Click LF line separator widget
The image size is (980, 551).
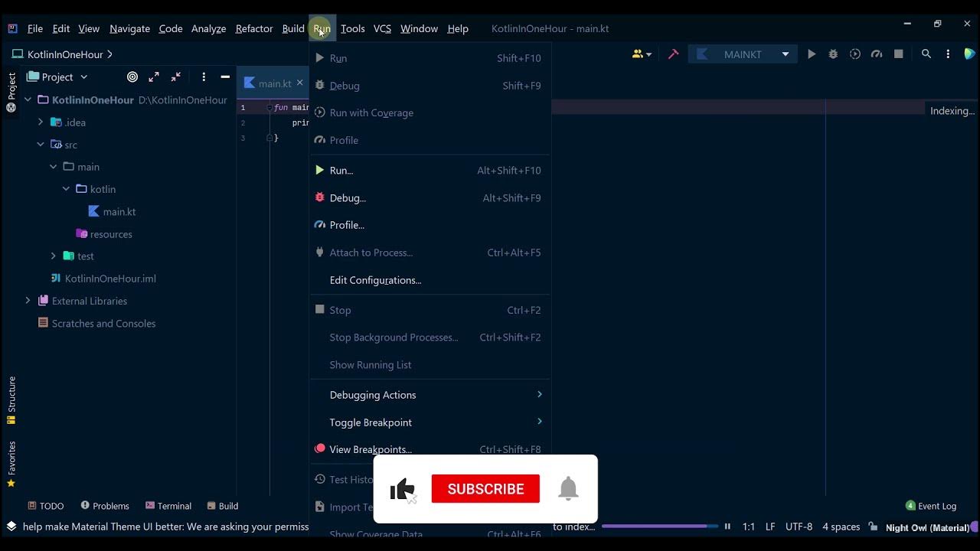pos(770,527)
